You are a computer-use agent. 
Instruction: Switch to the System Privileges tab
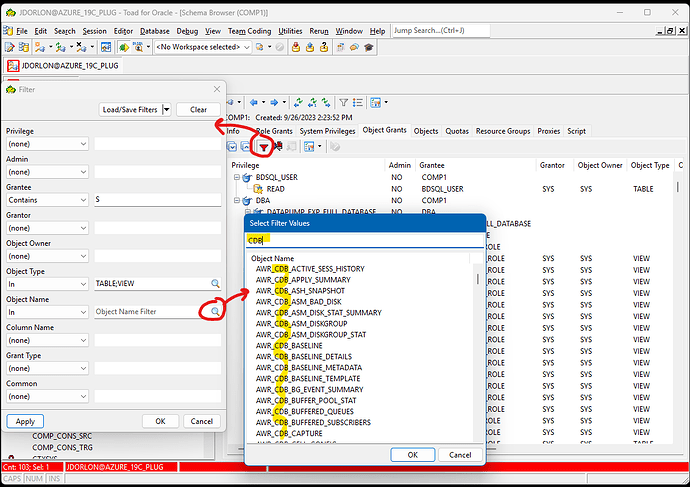(x=326, y=131)
